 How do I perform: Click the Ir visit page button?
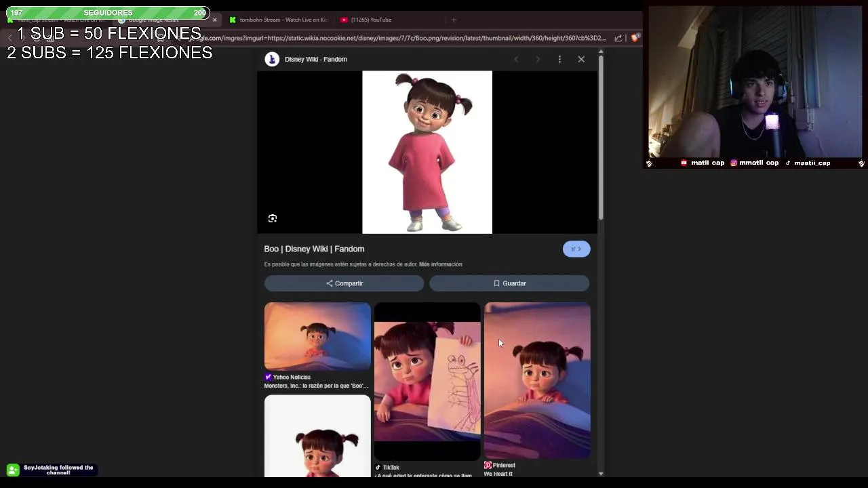pos(576,249)
